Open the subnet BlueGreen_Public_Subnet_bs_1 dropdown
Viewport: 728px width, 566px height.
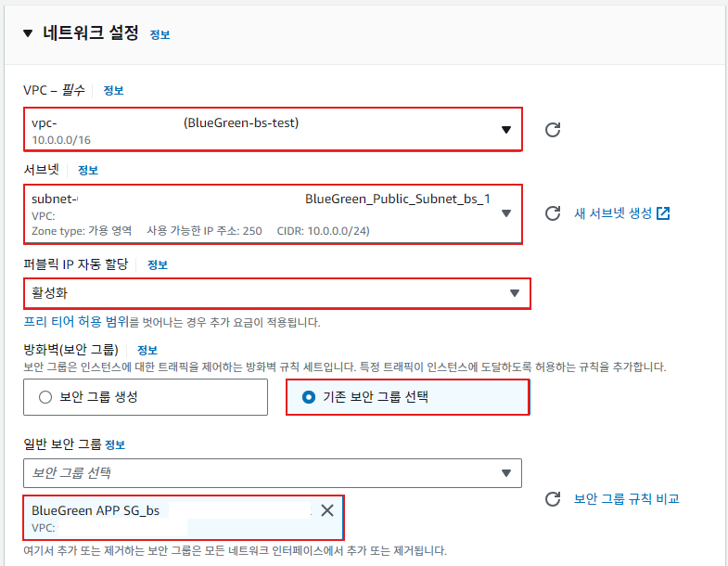click(x=273, y=213)
